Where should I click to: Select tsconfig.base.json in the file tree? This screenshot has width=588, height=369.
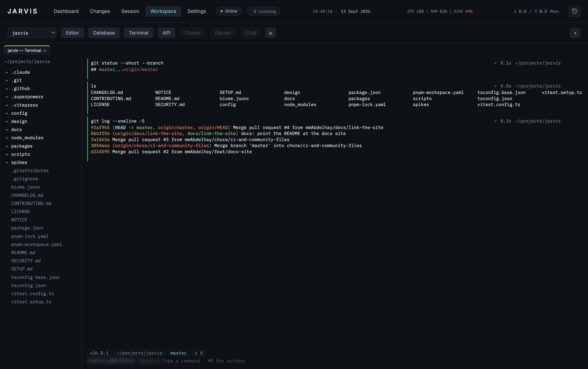[35, 277]
